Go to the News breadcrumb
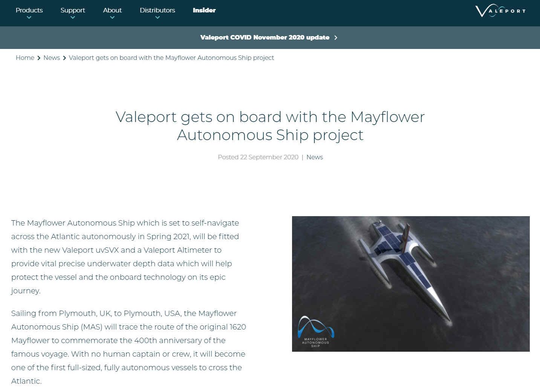The width and height of the screenshot is (540, 392). click(x=52, y=58)
